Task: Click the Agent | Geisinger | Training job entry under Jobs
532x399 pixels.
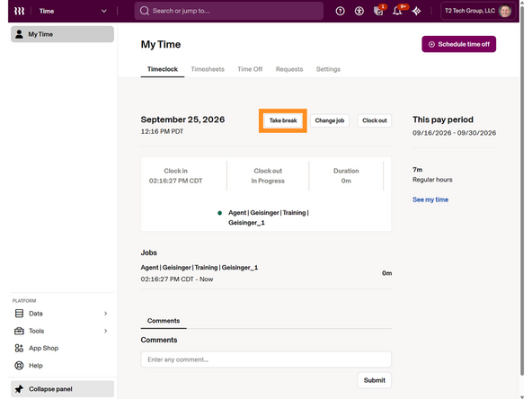Action: pos(199,268)
